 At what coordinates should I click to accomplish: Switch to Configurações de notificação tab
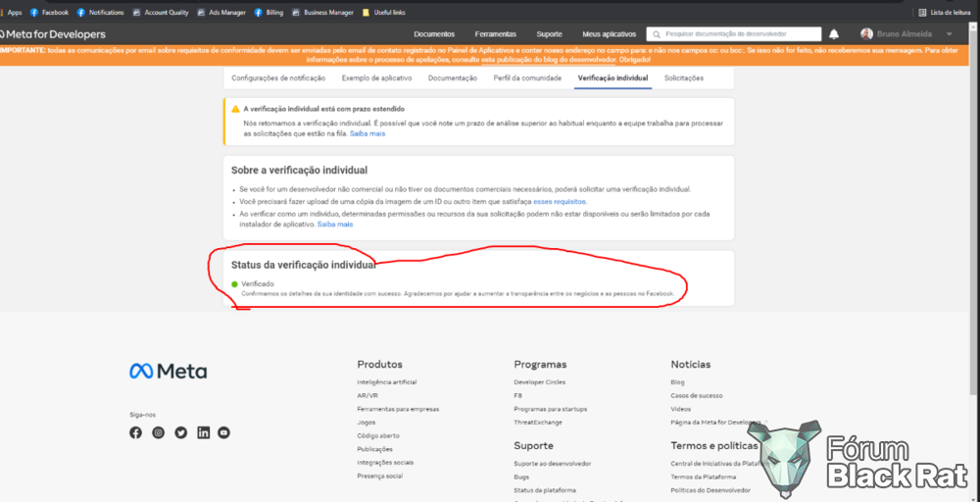pos(278,78)
